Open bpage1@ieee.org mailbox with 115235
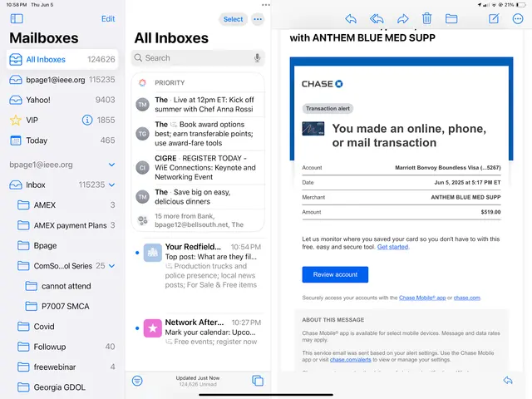 (62, 80)
